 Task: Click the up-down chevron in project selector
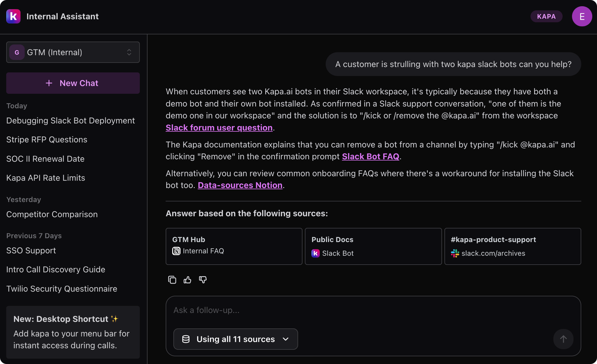click(x=129, y=52)
